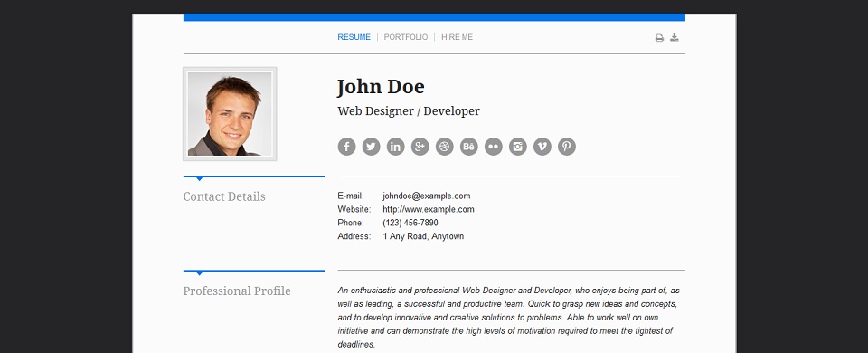
Task: Open the Facebook social icon
Action: (346, 147)
